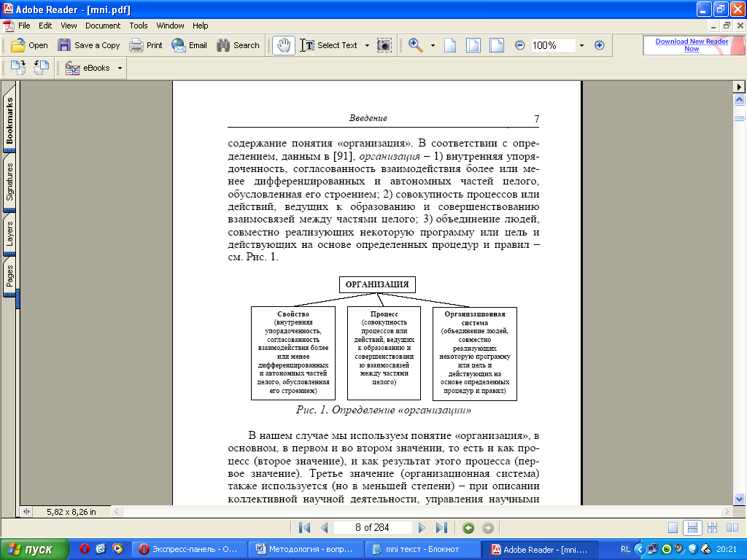Open eBooks dropdown arrow
The width and height of the screenshot is (747, 560).
(120, 68)
